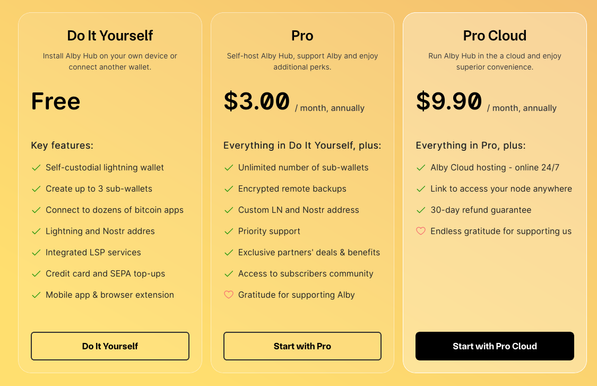Click checkmark next to Self-custodial lightning wallet
The height and width of the screenshot is (386, 597).
(36, 167)
